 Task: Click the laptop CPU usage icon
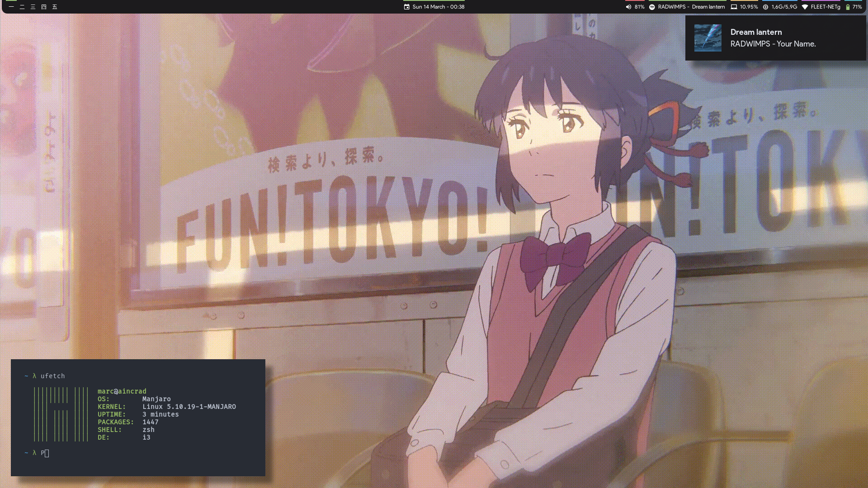click(x=734, y=7)
